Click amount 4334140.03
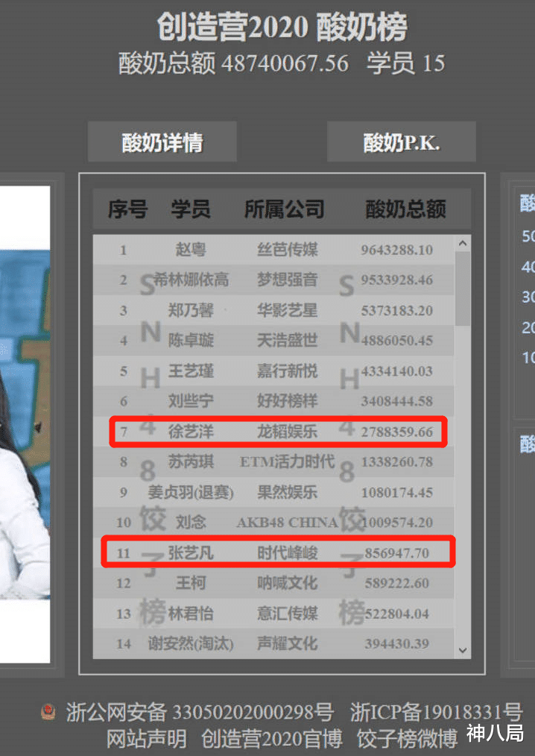Viewport: 535px width, 756px height. tap(396, 371)
